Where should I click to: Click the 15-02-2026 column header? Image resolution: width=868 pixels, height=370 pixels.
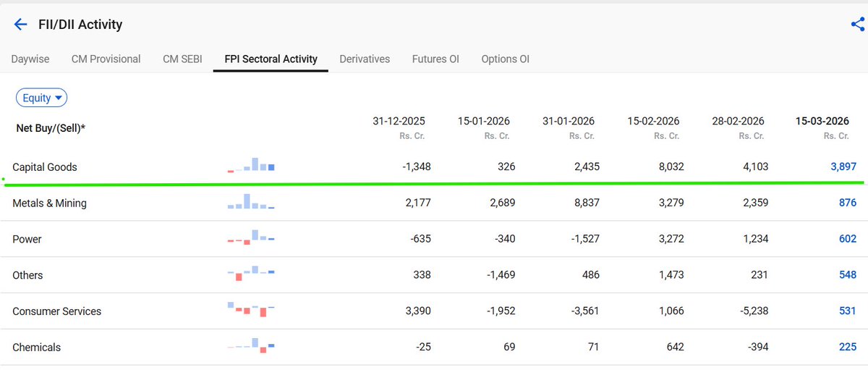tap(653, 121)
